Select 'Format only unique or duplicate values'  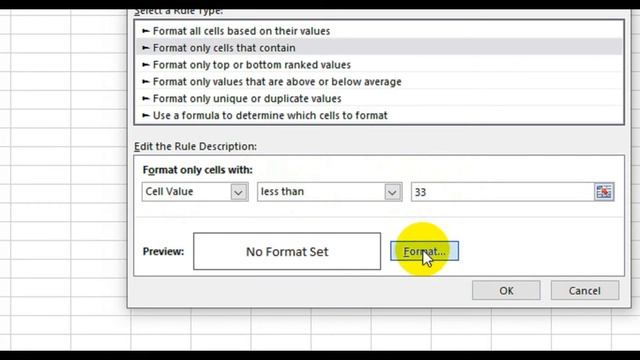tap(379, 98)
